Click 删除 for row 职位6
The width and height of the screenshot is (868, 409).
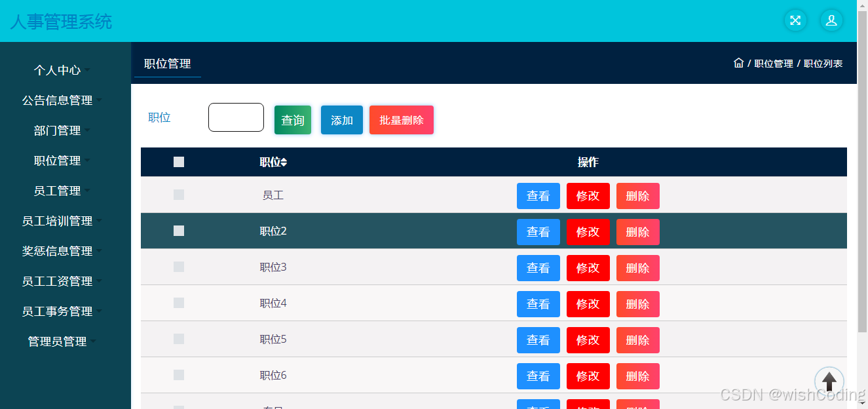coord(638,376)
